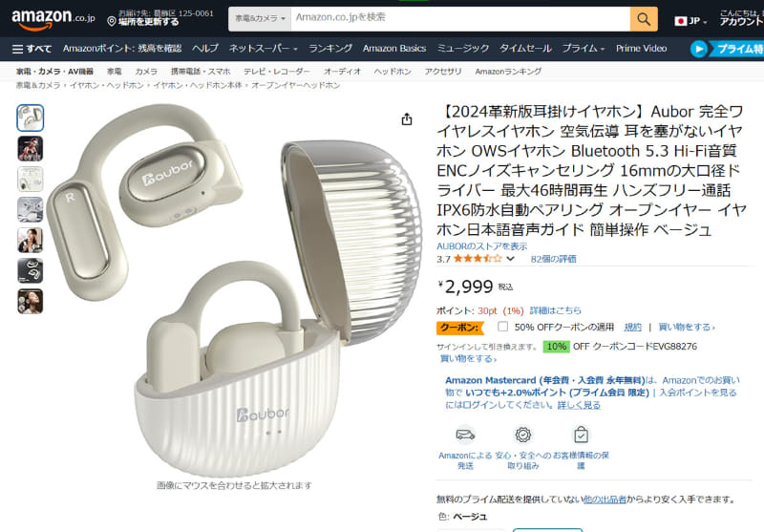Open the JP language selector dropdown
764x532 pixels.
click(x=690, y=21)
